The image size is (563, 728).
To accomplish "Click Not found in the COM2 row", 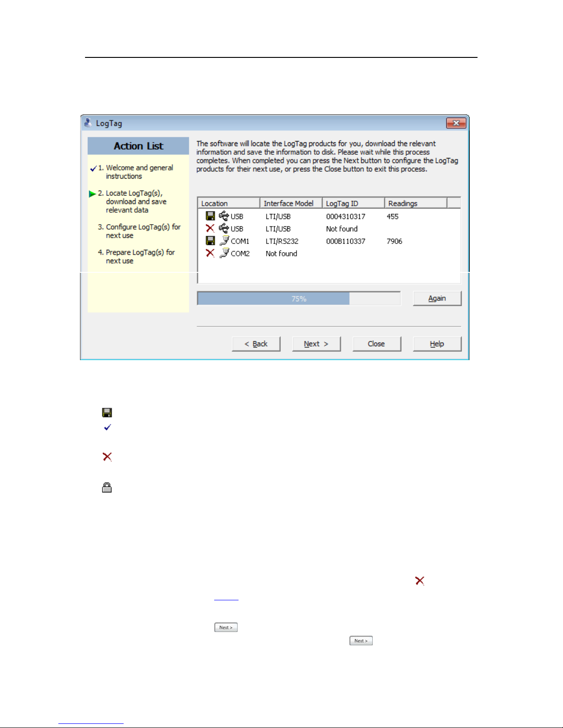I will (x=281, y=254).
